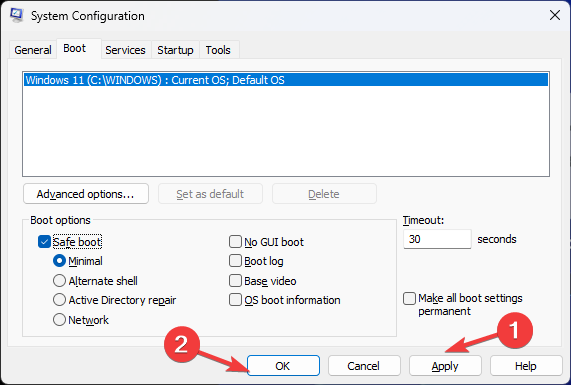Enable Base video option
Screen dimensions: 571x385
(x=235, y=281)
